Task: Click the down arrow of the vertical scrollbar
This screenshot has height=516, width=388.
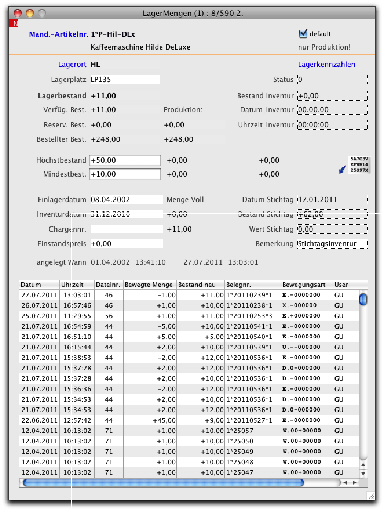Action: [x=363, y=473]
